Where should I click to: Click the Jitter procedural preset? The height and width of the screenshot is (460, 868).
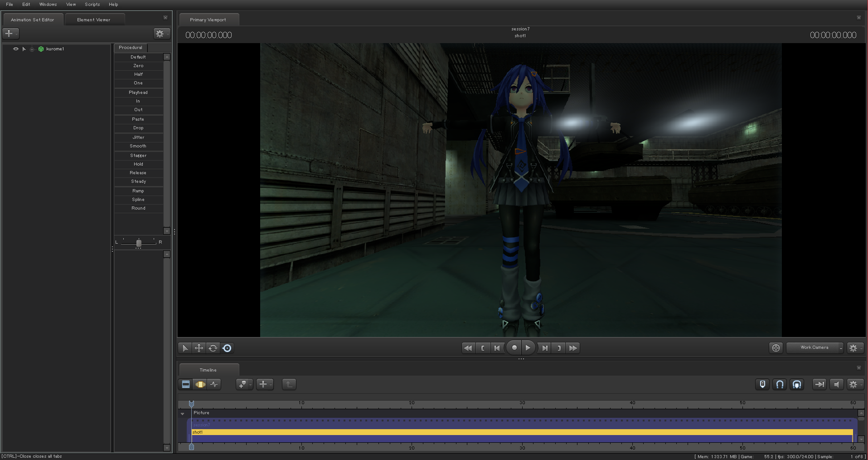(x=138, y=137)
